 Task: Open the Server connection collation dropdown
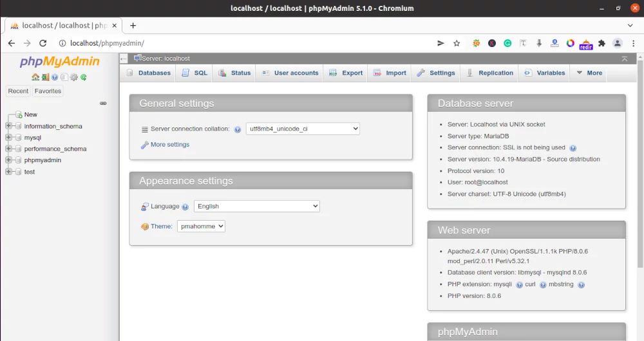click(303, 129)
